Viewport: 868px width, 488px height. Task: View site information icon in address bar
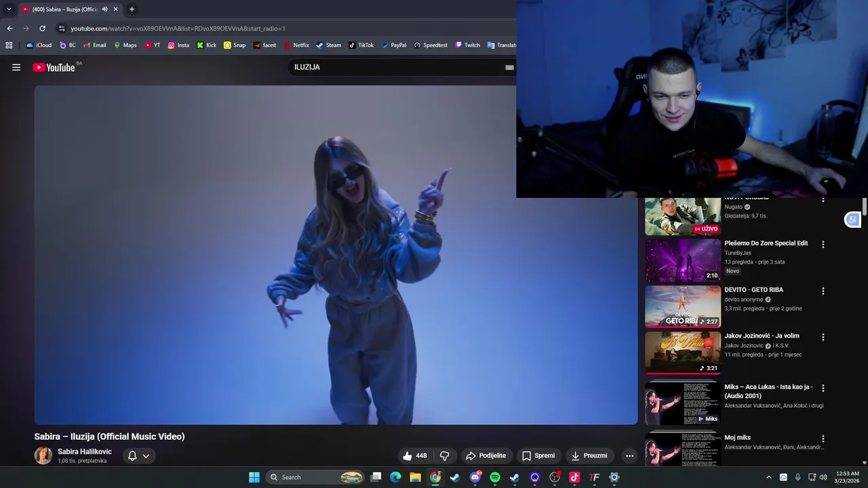[62, 28]
